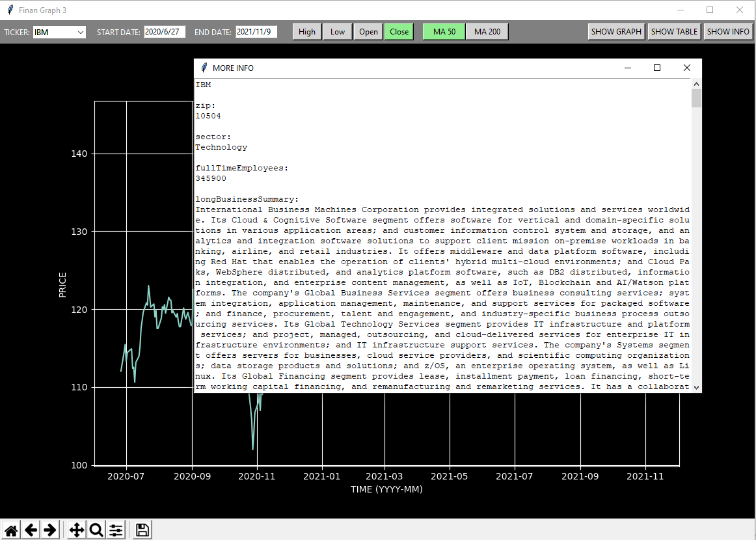Disable the MA 50 moving average
Image resolution: width=756 pixels, height=540 pixels.
(444, 32)
